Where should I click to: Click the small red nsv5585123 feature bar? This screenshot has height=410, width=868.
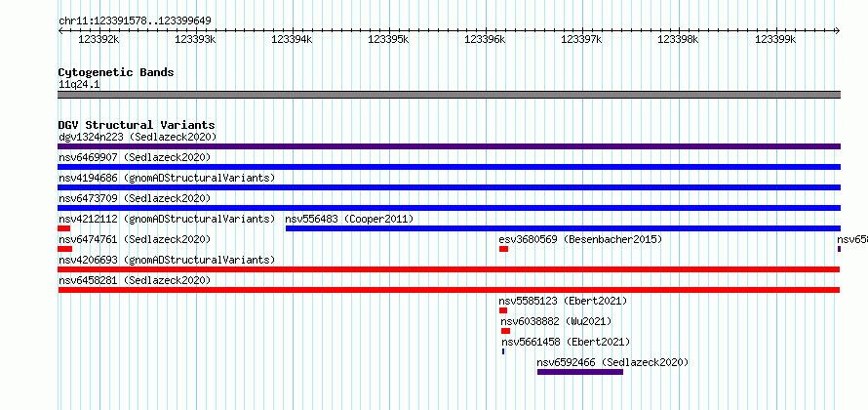click(503, 310)
